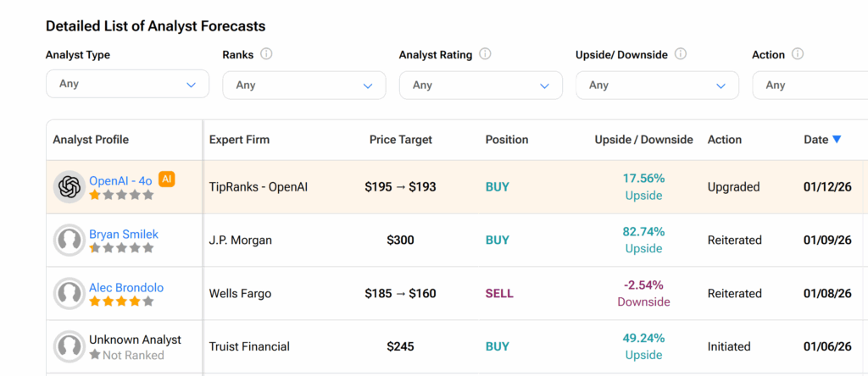The height and width of the screenshot is (376, 868).
Task: Click the OpenAI logo avatar icon
Action: click(x=69, y=187)
